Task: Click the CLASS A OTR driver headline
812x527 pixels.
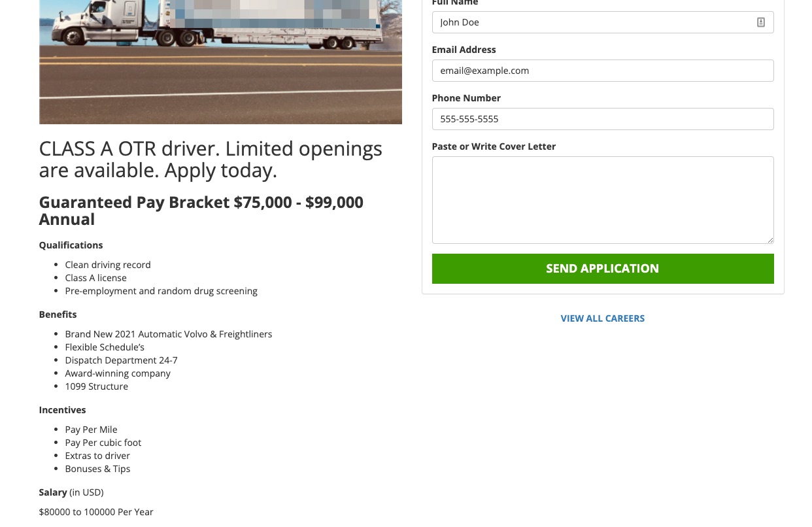Action: [x=211, y=159]
